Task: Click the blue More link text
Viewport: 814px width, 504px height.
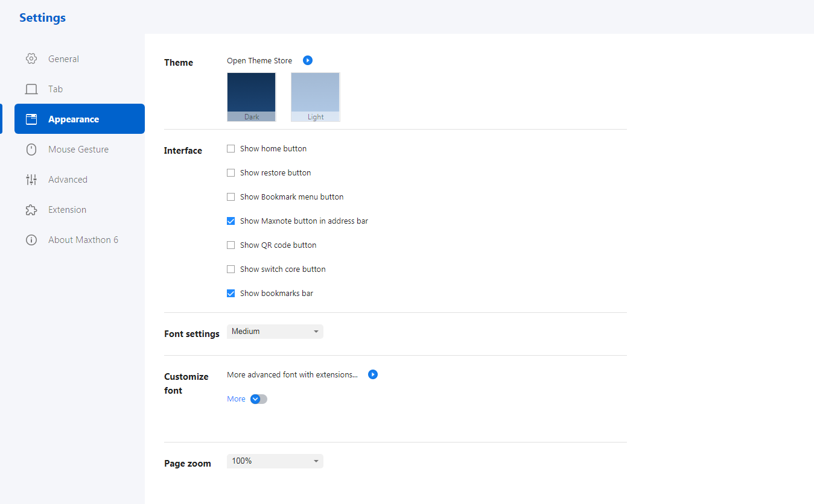Action: [x=236, y=399]
